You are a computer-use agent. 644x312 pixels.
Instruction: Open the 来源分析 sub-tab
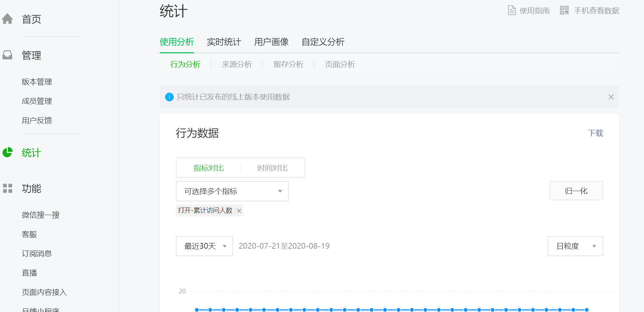237,64
